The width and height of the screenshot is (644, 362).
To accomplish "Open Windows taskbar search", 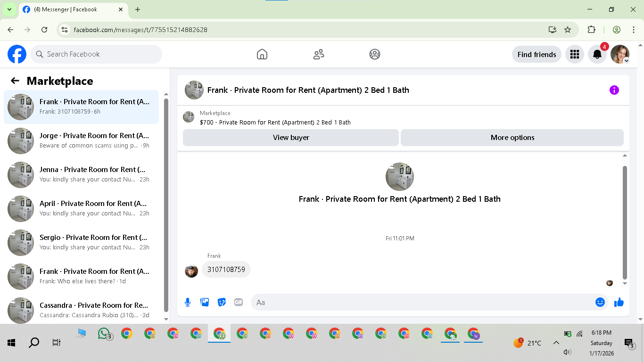I will coord(34,343).
